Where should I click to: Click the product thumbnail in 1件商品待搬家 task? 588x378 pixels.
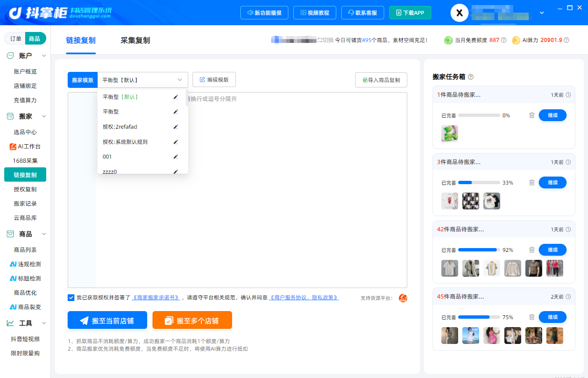(x=450, y=134)
